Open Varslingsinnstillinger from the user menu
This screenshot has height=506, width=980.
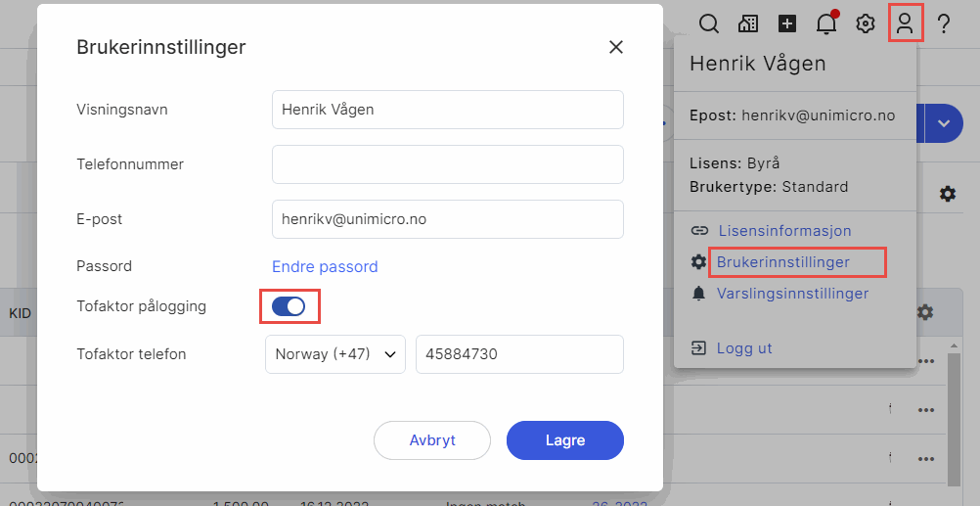(x=792, y=293)
